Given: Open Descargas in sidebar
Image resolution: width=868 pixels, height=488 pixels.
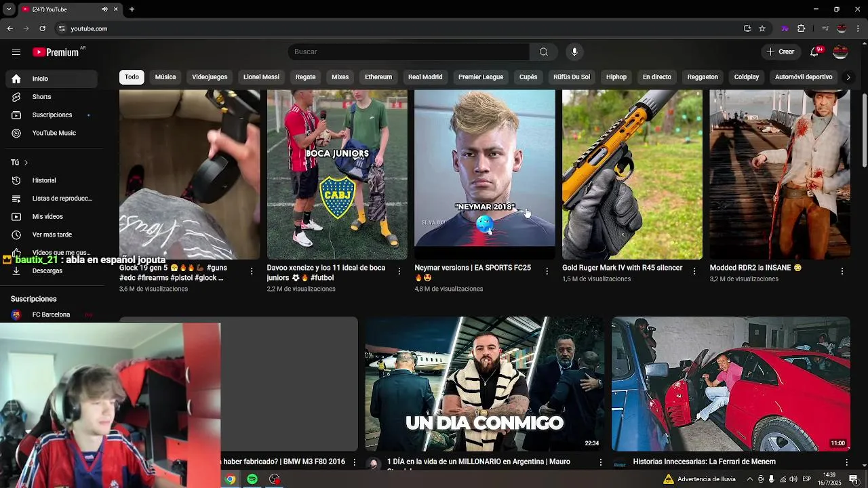Looking at the screenshot, I should pos(52,271).
